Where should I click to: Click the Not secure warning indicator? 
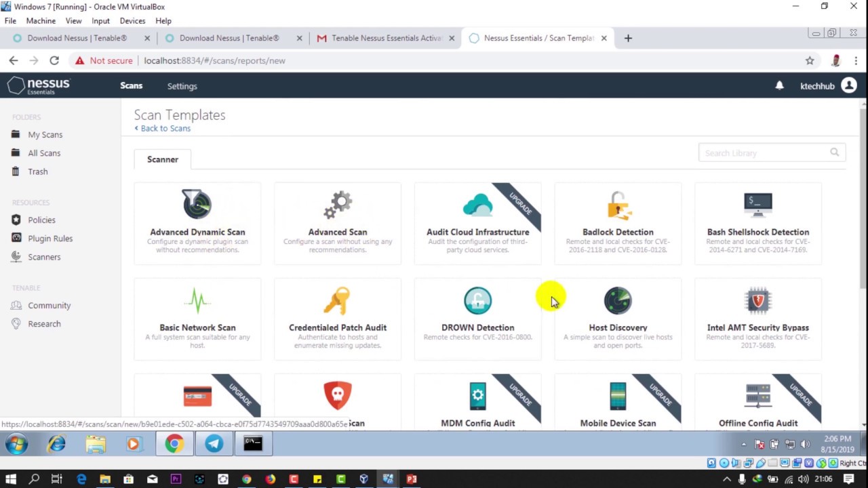[x=104, y=60]
